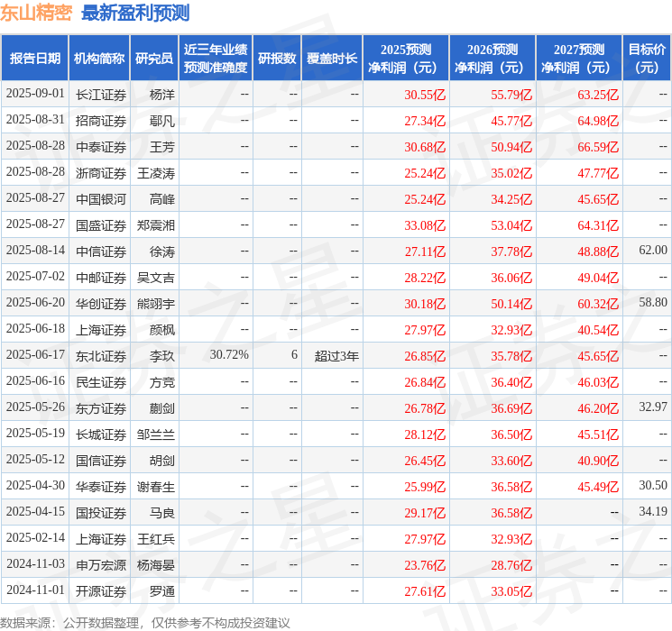Click analyst name 方竞
The image size is (672, 631).
(162, 382)
